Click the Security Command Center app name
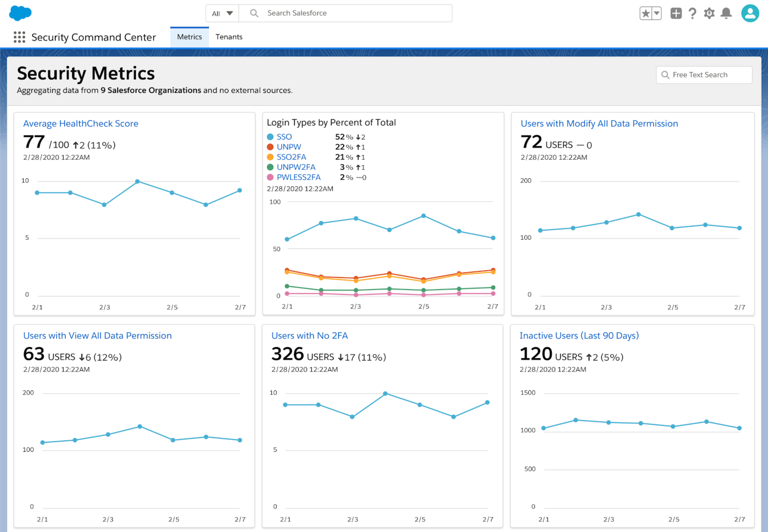 pos(93,37)
